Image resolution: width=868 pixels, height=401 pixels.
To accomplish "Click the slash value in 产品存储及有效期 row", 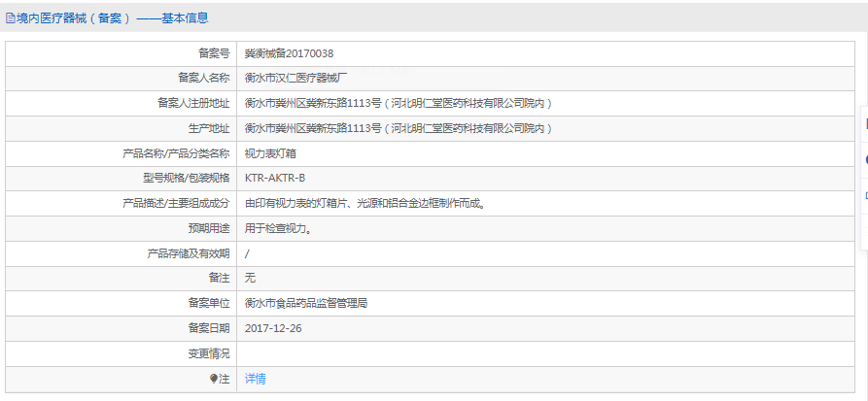I will pos(247,253).
